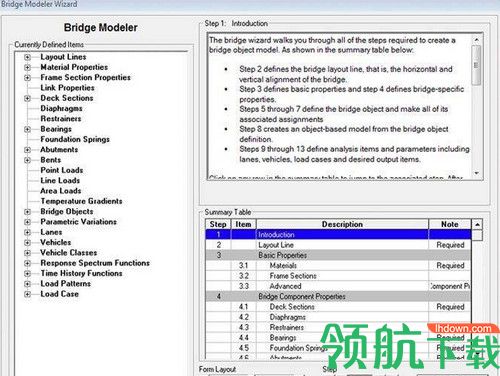
Task: Click the Load Patterns tree label
Action: [65, 284]
